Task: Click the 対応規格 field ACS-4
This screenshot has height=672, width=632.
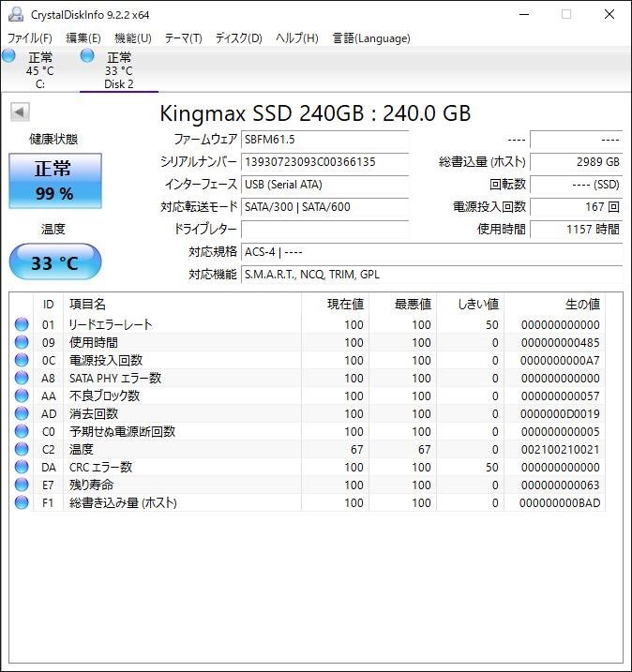Action: pyautogui.click(x=431, y=251)
